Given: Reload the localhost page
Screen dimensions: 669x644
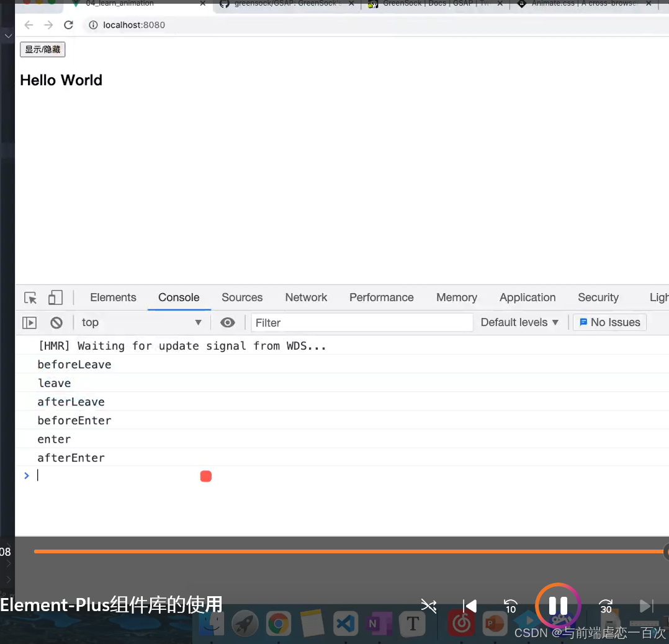Looking at the screenshot, I should tap(68, 25).
